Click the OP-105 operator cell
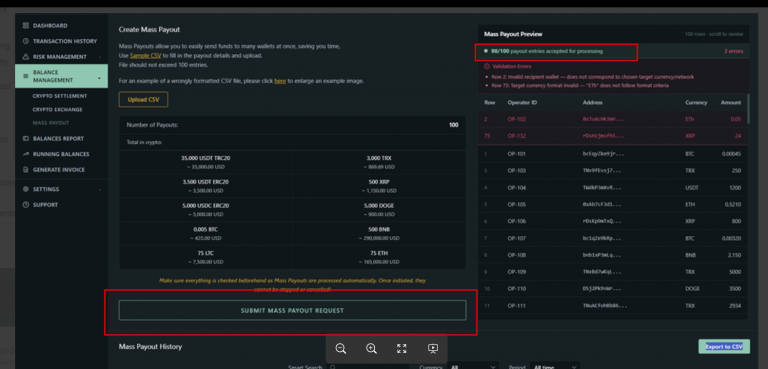768x369 pixels. click(516, 204)
